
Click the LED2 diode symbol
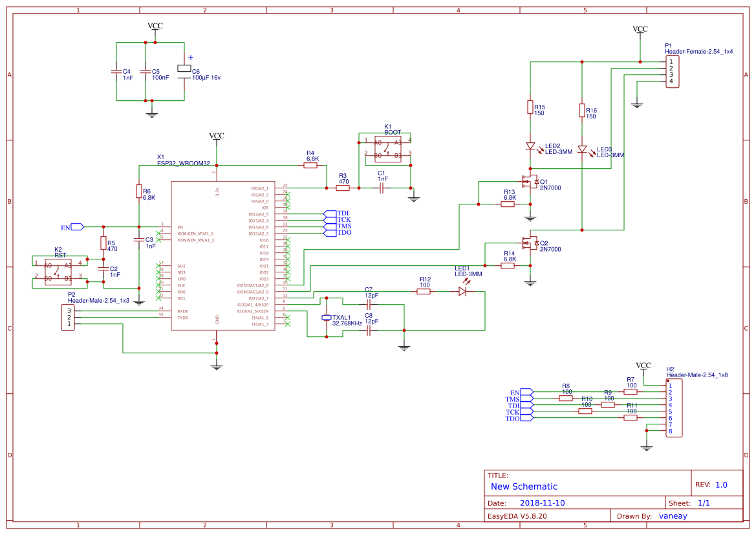531,147
